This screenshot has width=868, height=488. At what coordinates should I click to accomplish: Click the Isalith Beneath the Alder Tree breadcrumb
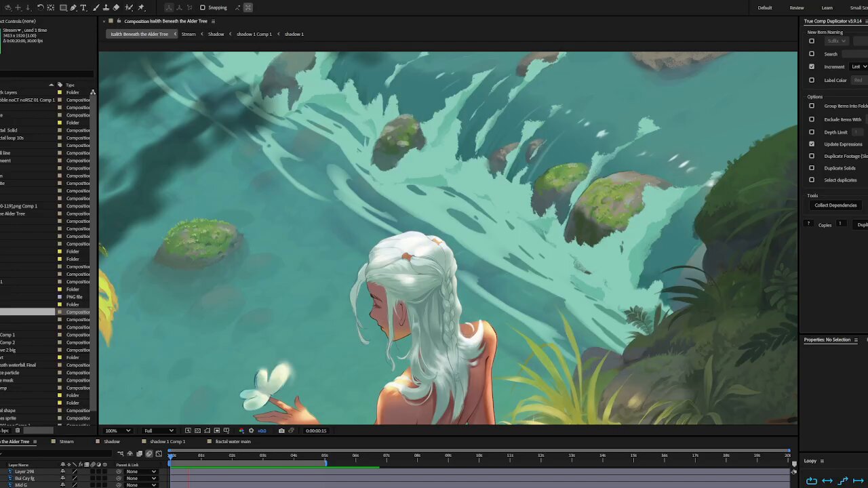[x=140, y=34]
